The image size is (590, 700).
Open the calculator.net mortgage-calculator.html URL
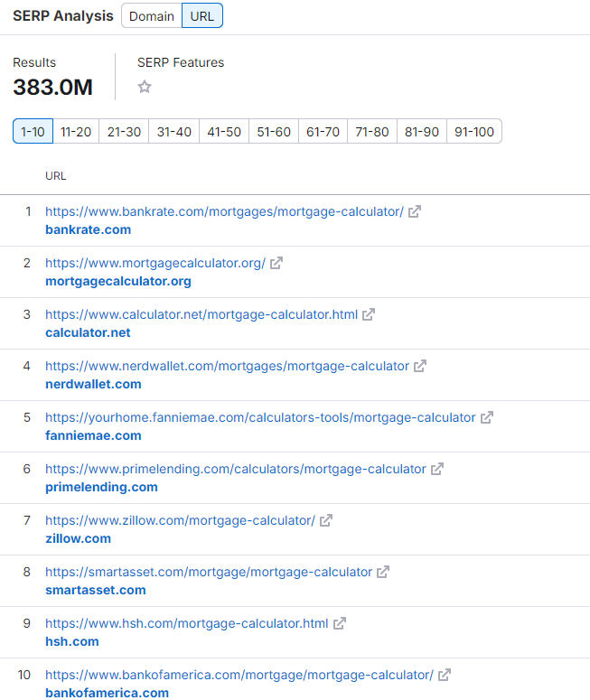[x=201, y=314]
